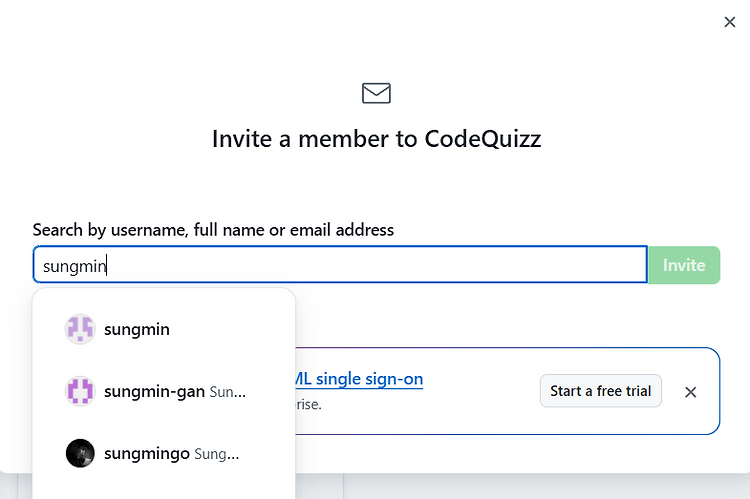Click truncated full name beside sungmingo
Image resolution: width=750 pixels, height=499 pixels.
(x=217, y=454)
